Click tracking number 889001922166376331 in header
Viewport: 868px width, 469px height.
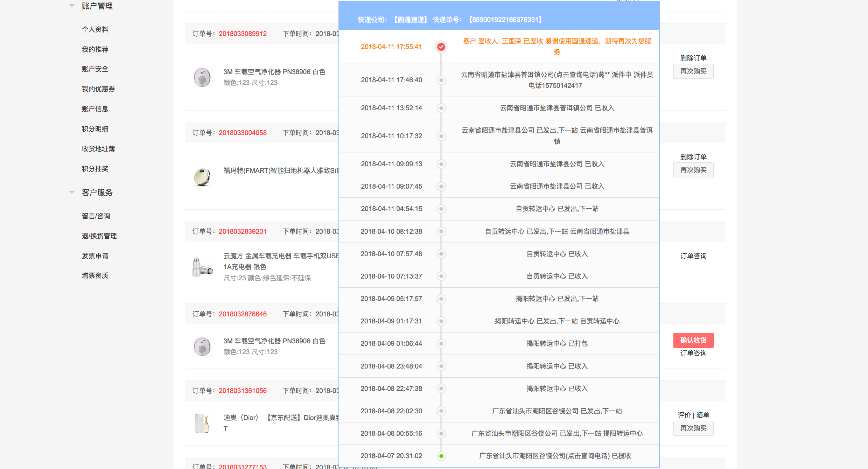coord(506,20)
